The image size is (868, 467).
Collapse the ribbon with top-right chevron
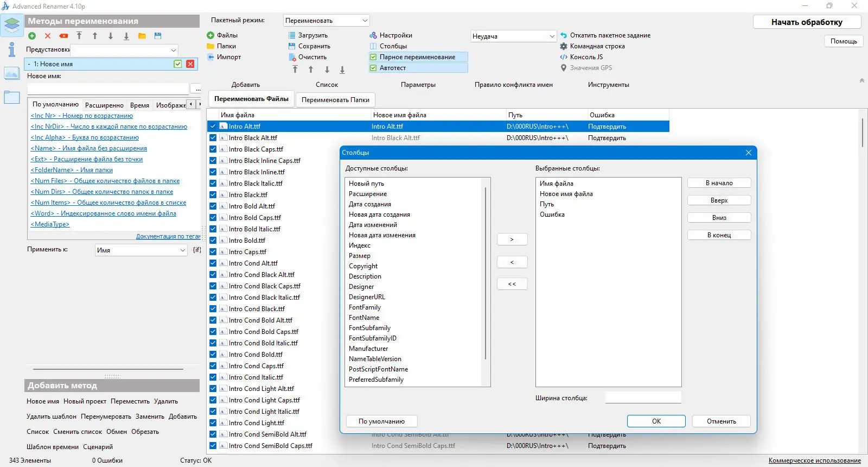pos(861,80)
